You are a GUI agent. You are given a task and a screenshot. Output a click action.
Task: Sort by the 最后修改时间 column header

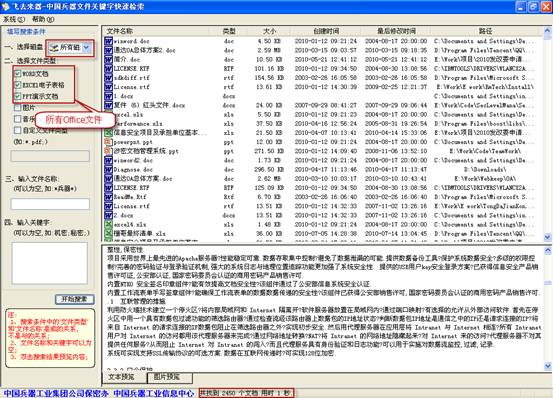(396, 31)
